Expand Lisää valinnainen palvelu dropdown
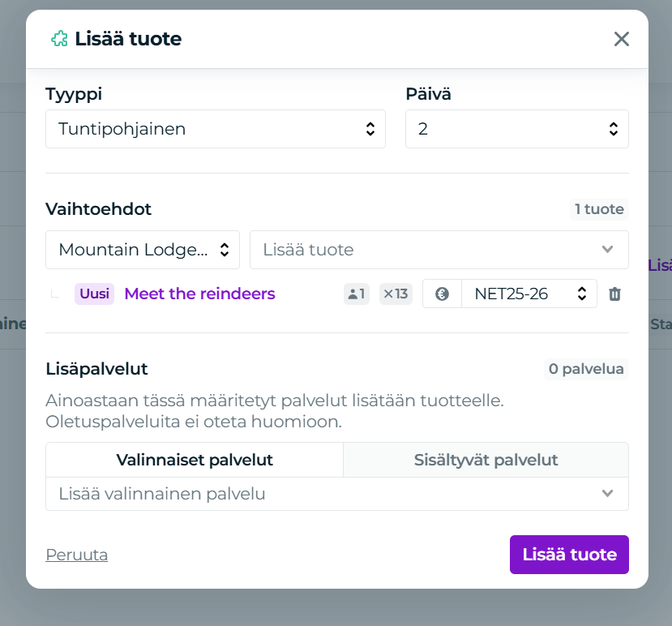Screen dimensions: 672x626 [337, 494]
